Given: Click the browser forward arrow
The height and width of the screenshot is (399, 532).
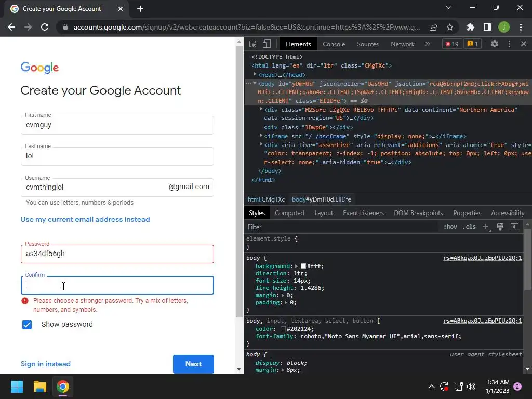Looking at the screenshot, I should click(28, 27).
